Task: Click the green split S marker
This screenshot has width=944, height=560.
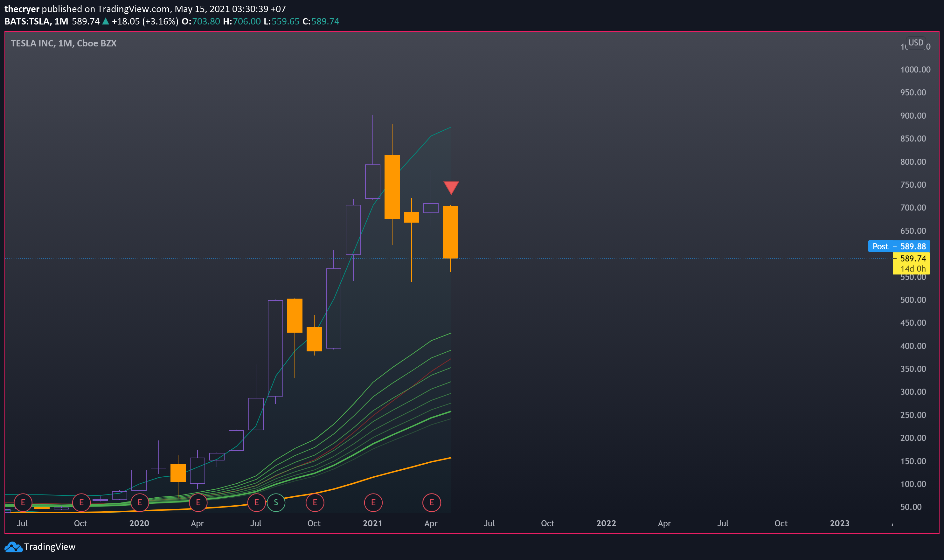Action: pyautogui.click(x=276, y=503)
